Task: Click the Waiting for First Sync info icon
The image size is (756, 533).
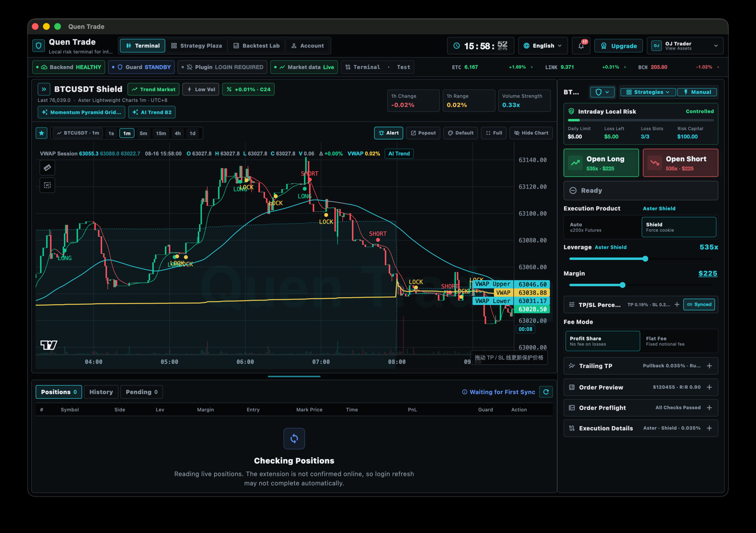Action: point(464,392)
